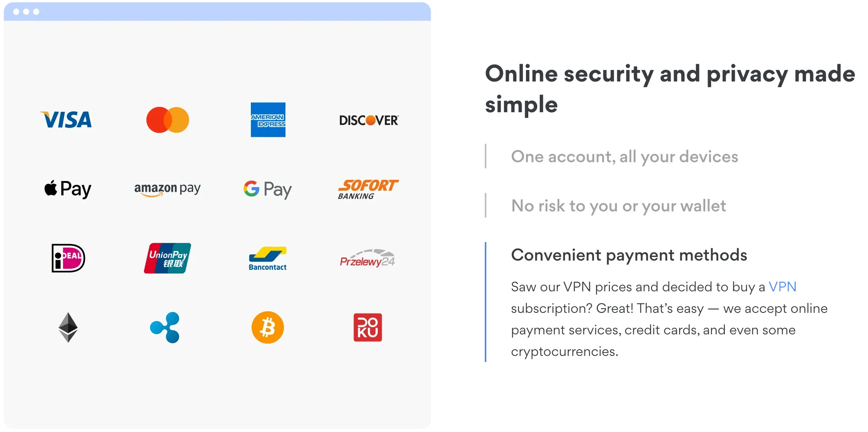
Task: Select the Sofort Banking logo
Action: (x=368, y=189)
